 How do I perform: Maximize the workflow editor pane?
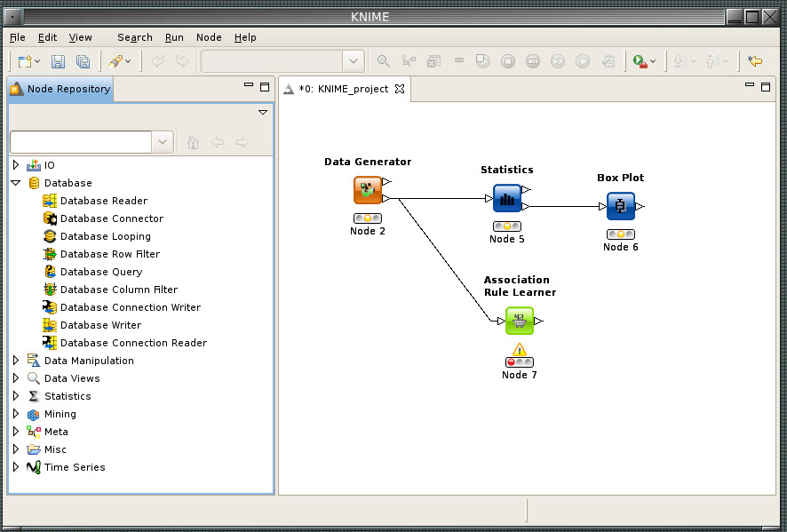pyautogui.click(x=766, y=87)
